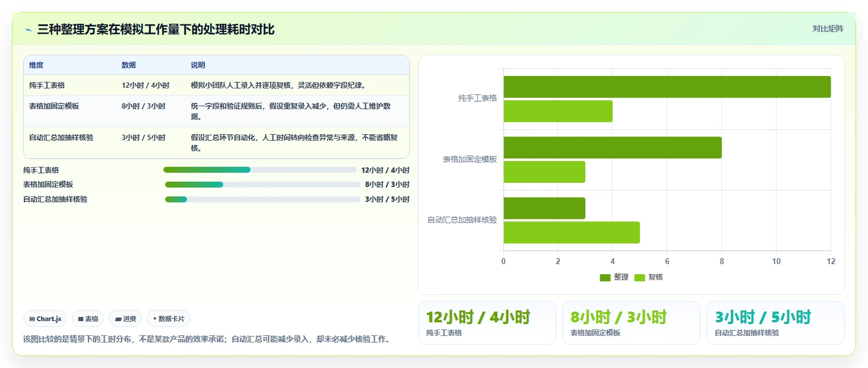
Task: Toggle the 整理 legend swatch in the chart
Action: tap(605, 277)
